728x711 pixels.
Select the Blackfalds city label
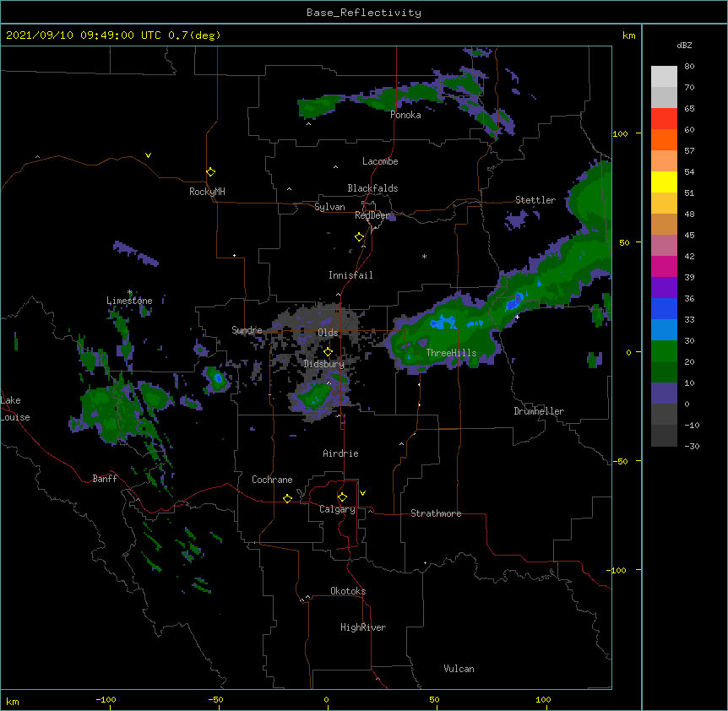372,188
